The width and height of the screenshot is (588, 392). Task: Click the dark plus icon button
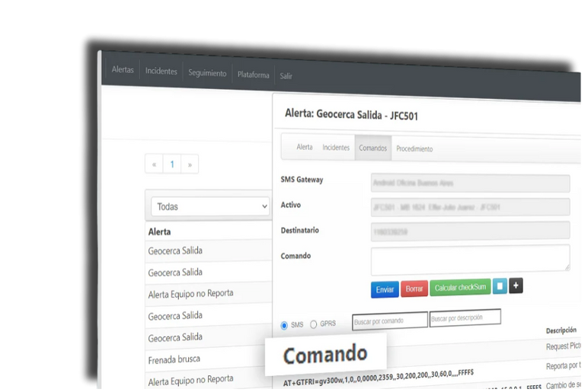516,285
